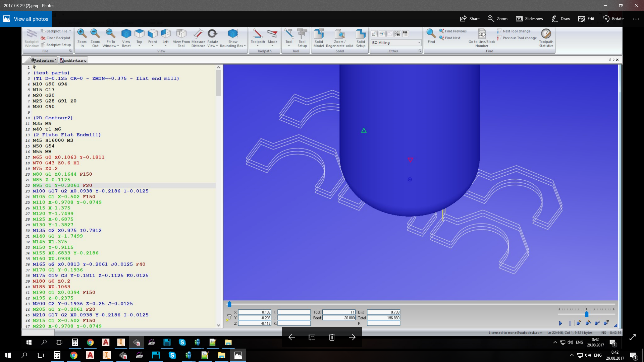The width and height of the screenshot is (644, 362).
Task: Expand the Left view dropdown
Action: (x=166, y=46)
